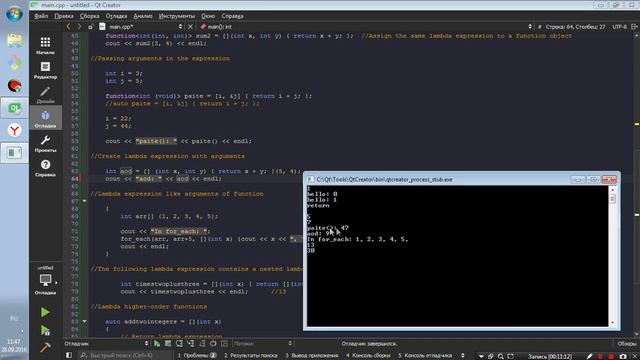Open the Справка menu
The height and width of the screenshot is (360, 640).
pyautogui.click(x=232, y=16)
